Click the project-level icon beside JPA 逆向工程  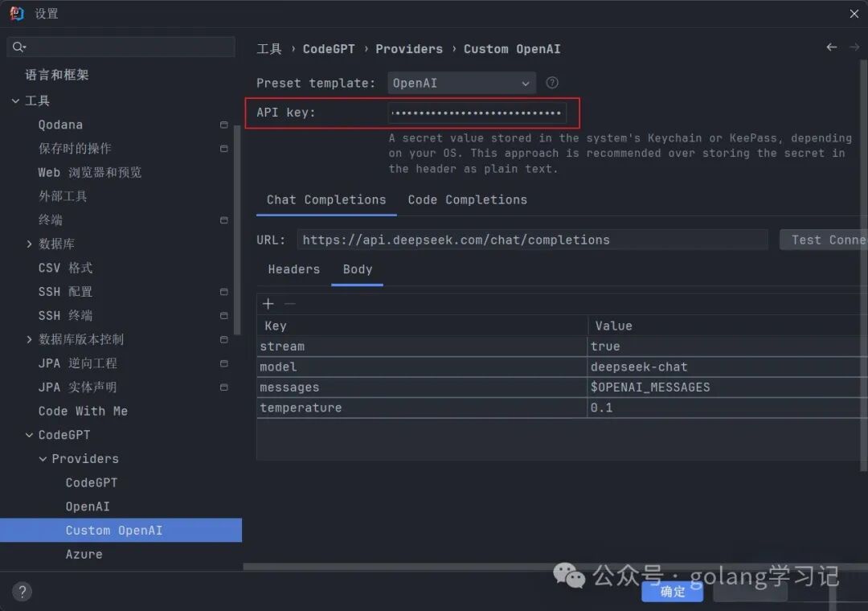point(223,363)
